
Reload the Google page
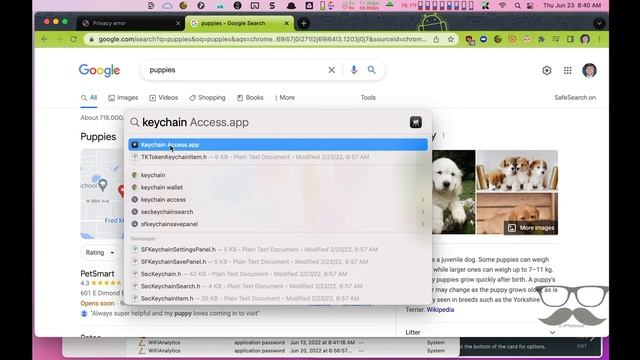tap(73, 39)
